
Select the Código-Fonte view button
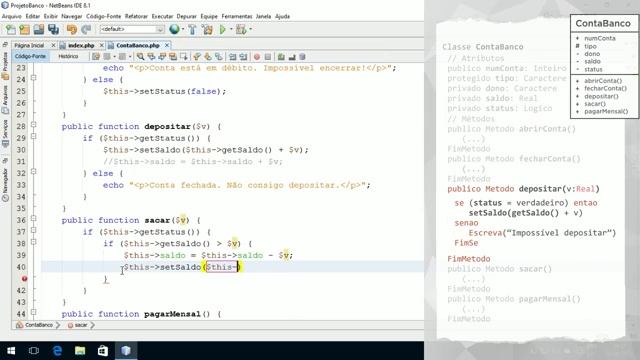tap(30, 57)
